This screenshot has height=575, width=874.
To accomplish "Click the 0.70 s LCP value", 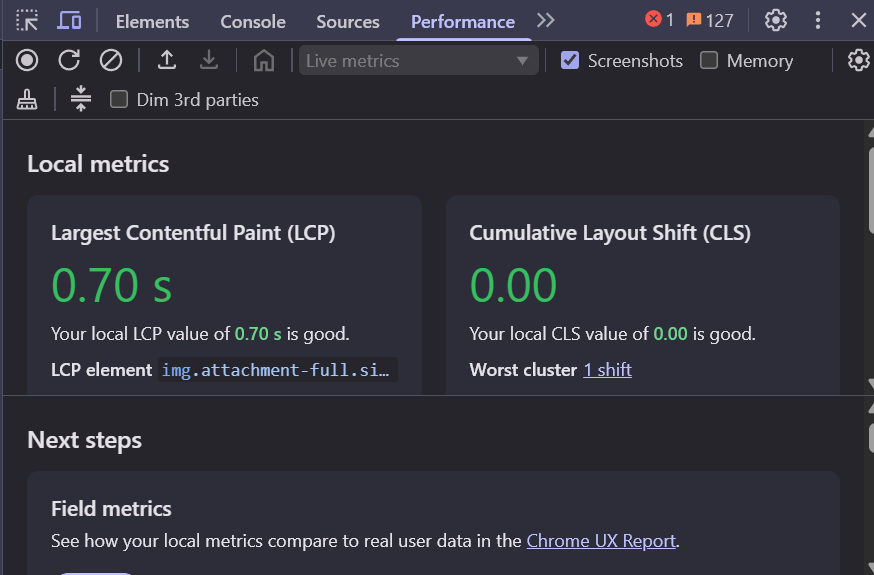I will [x=111, y=285].
